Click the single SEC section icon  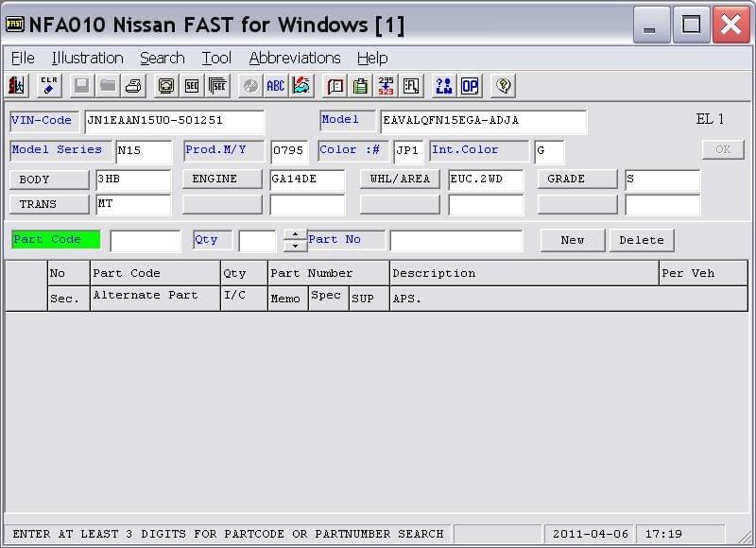[x=192, y=86]
